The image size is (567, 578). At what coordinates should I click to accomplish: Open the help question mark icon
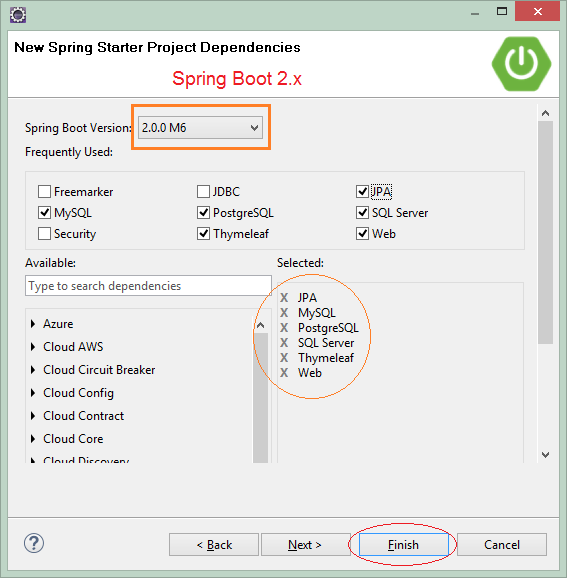tap(34, 543)
